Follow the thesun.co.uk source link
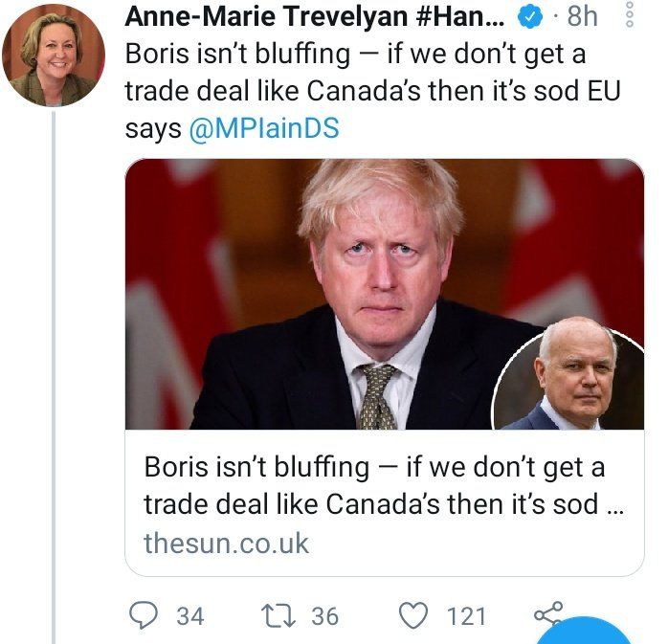668x644 pixels. point(226,544)
